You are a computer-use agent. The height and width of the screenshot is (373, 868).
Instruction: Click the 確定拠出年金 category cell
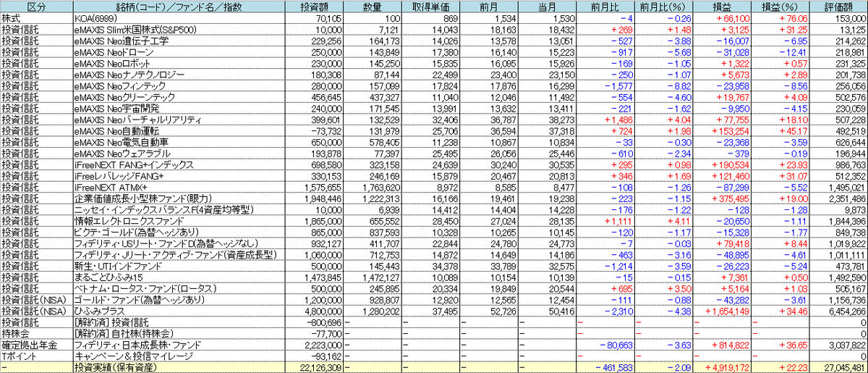(36, 344)
